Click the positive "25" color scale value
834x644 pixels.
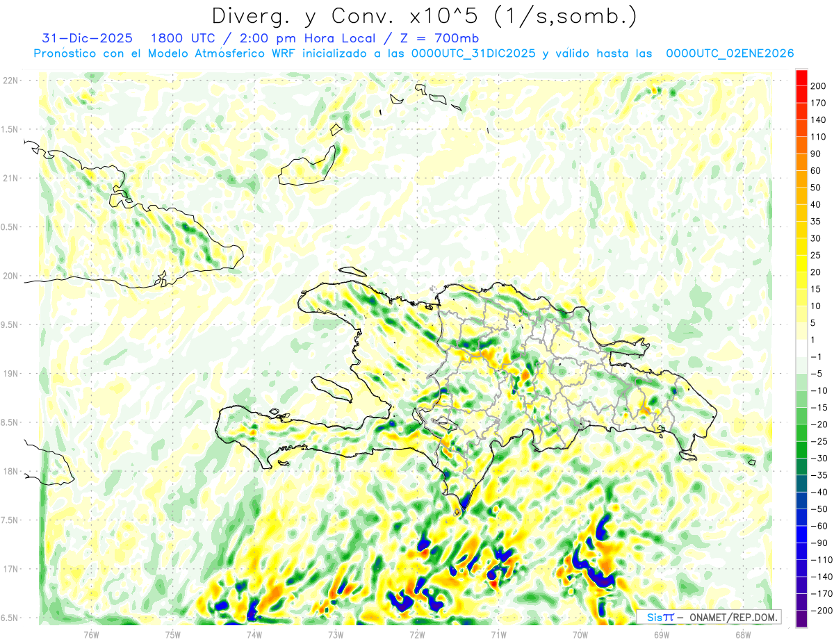tap(816, 256)
